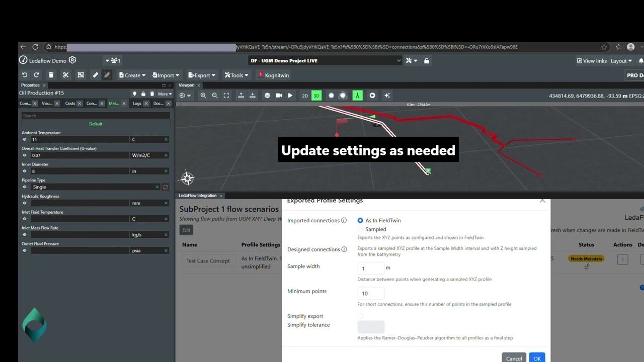This screenshot has width=644, height=362.
Task: Fit viewport to full extent
Action: coord(226,96)
